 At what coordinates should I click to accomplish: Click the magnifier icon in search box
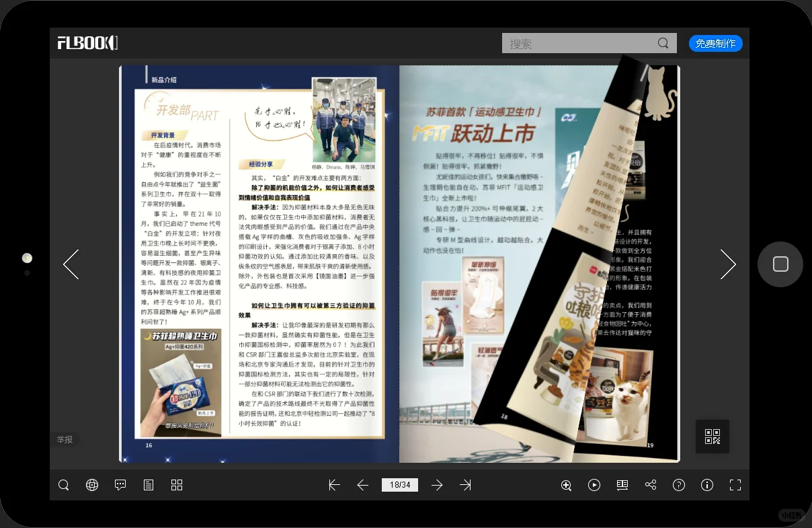click(663, 44)
